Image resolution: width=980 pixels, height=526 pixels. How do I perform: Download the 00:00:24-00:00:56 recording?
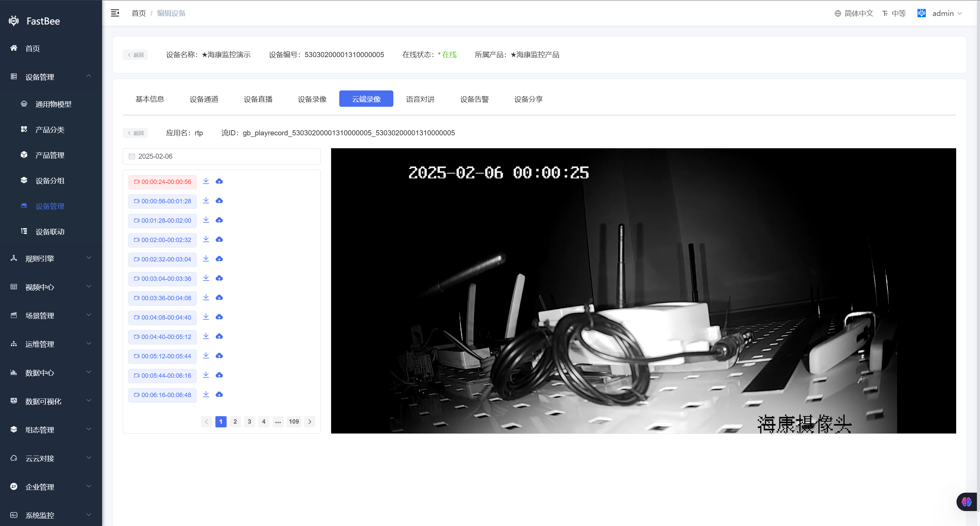pos(206,181)
